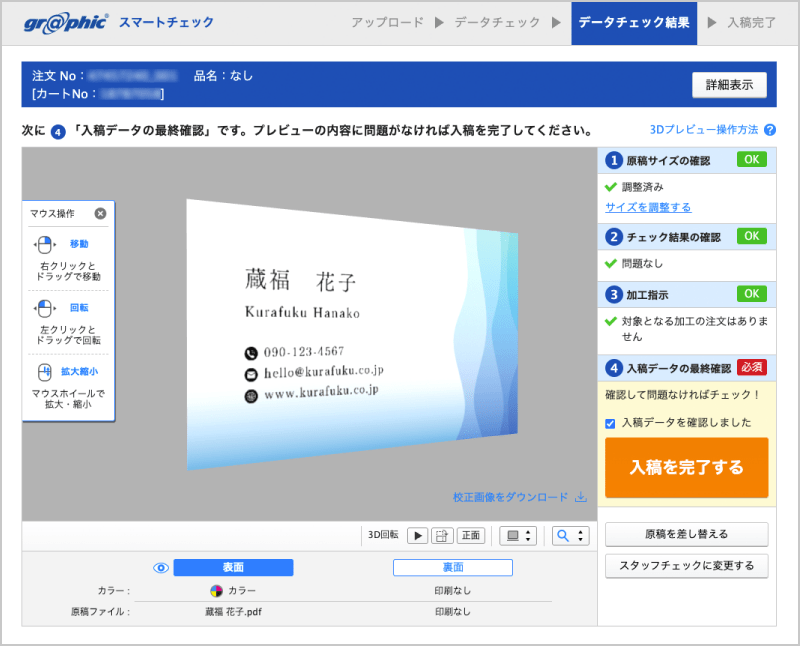
Task: Select the unfold view icon in 3D toolbar
Action: click(x=443, y=535)
